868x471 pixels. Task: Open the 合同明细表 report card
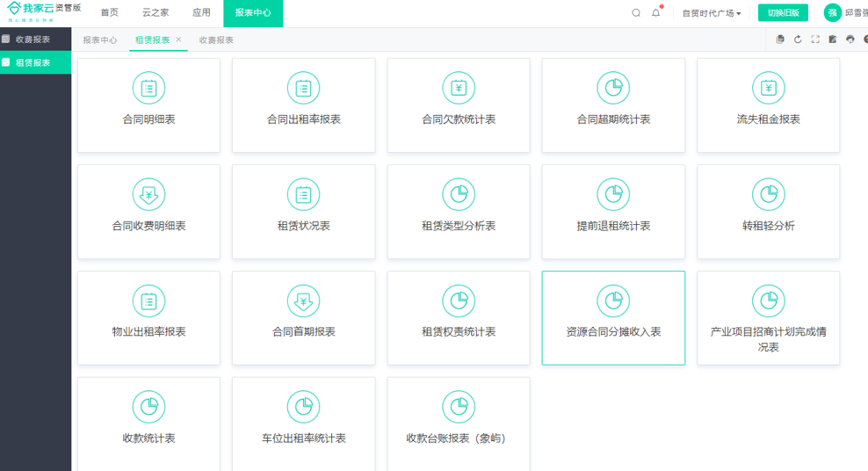pyautogui.click(x=148, y=105)
